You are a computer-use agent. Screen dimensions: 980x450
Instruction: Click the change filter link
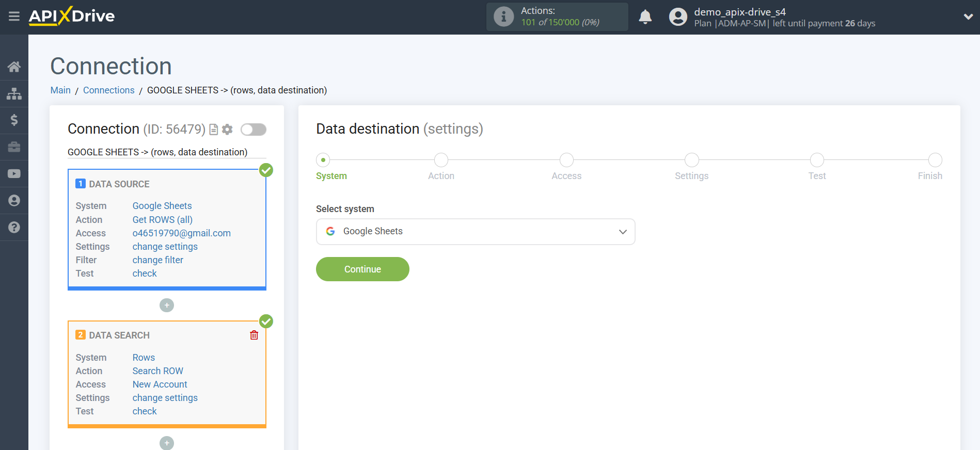coord(157,260)
